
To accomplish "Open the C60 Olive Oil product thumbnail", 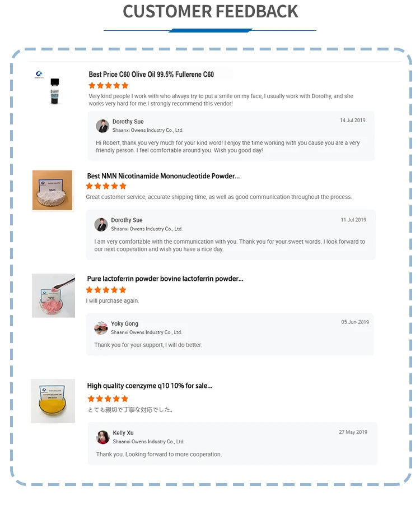I will [54, 87].
